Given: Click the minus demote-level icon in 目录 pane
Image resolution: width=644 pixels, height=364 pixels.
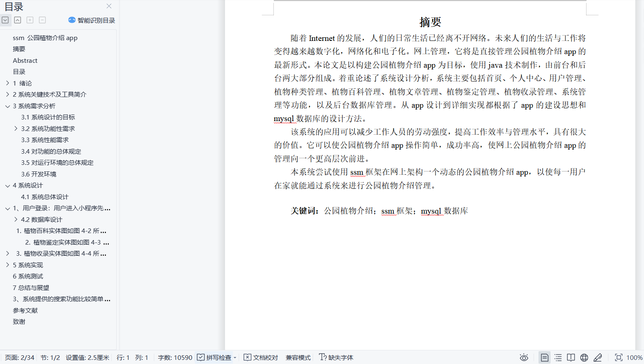Looking at the screenshot, I should click(42, 20).
